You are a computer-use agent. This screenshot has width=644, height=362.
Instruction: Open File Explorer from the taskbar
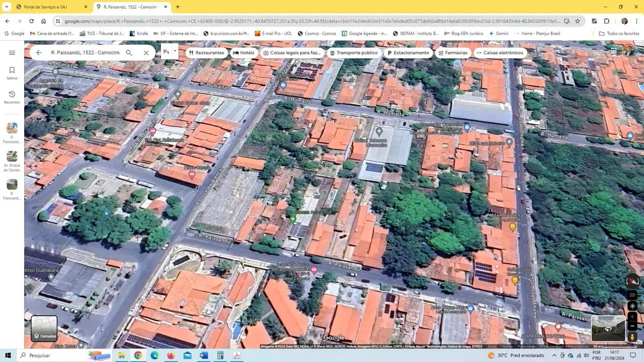(x=121, y=355)
